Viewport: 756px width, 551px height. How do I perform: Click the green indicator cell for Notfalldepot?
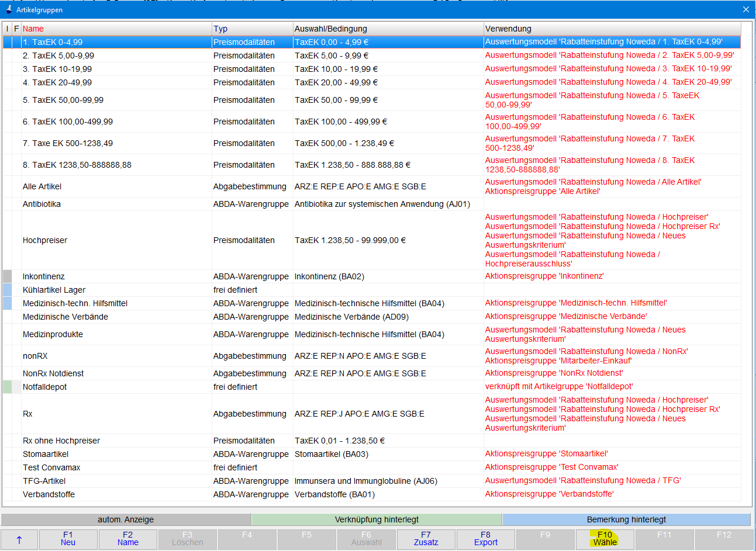(8, 387)
